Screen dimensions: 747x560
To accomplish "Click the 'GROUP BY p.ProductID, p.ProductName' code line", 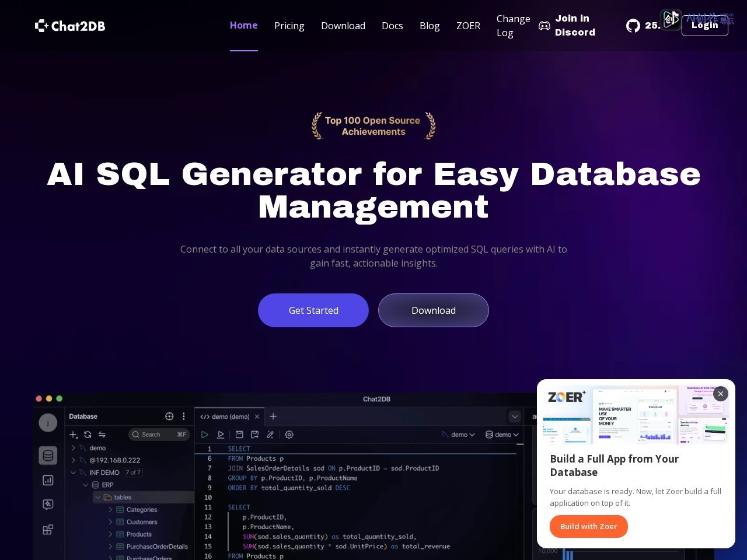I will point(292,478).
